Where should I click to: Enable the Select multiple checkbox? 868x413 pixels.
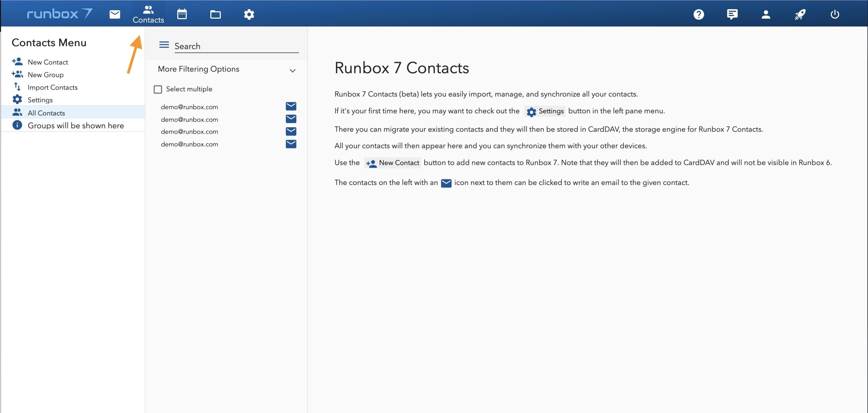click(158, 89)
